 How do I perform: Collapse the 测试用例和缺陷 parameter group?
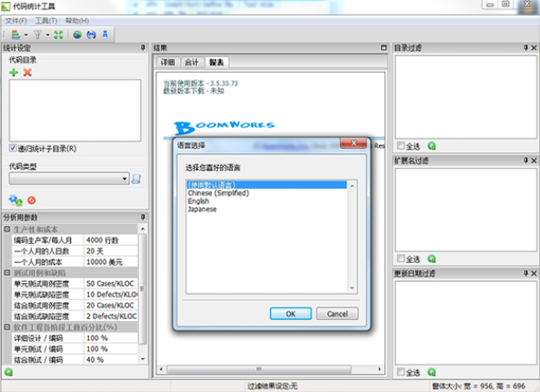coord(8,273)
